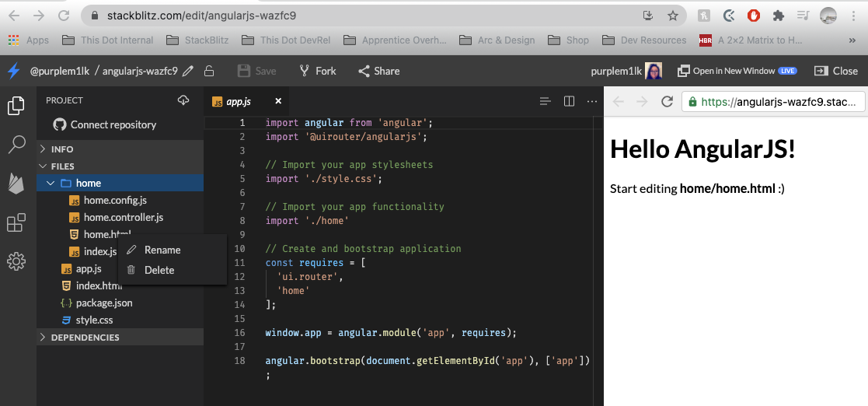Expand the INFO section
Screen dimensions: 868x406
(x=120, y=149)
